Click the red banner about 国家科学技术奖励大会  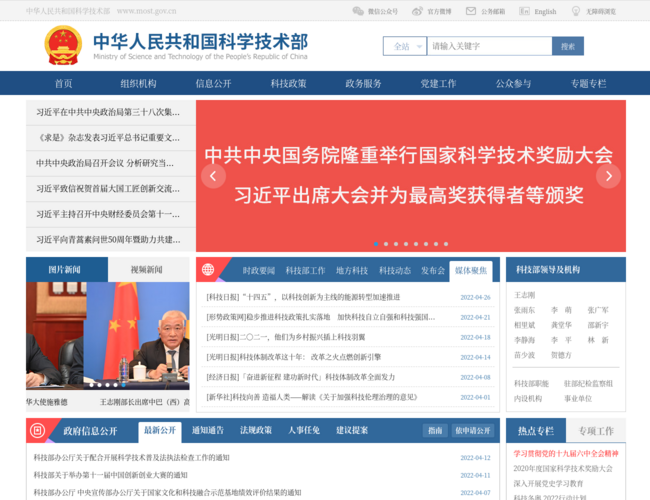411,176
